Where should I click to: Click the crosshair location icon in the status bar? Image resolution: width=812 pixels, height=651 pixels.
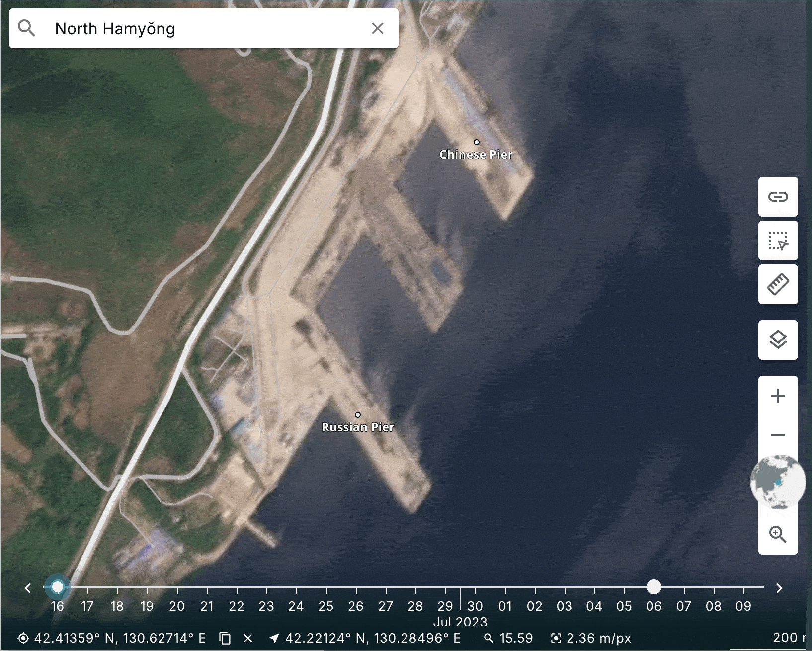(x=23, y=638)
